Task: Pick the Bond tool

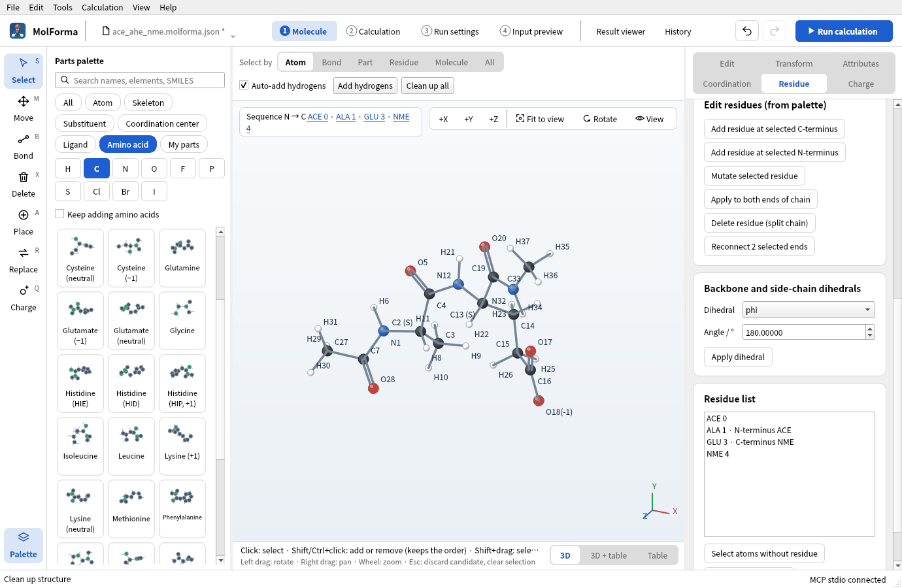Action: [x=24, y=146]
